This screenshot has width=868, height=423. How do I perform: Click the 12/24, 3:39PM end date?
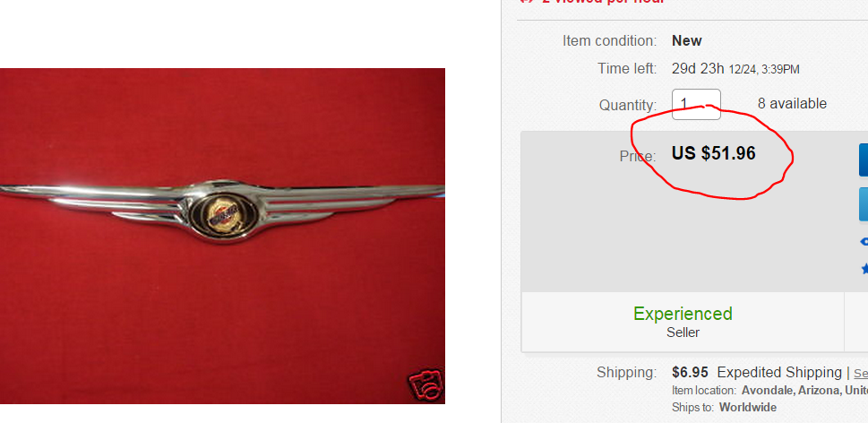[x=764, y=70]
